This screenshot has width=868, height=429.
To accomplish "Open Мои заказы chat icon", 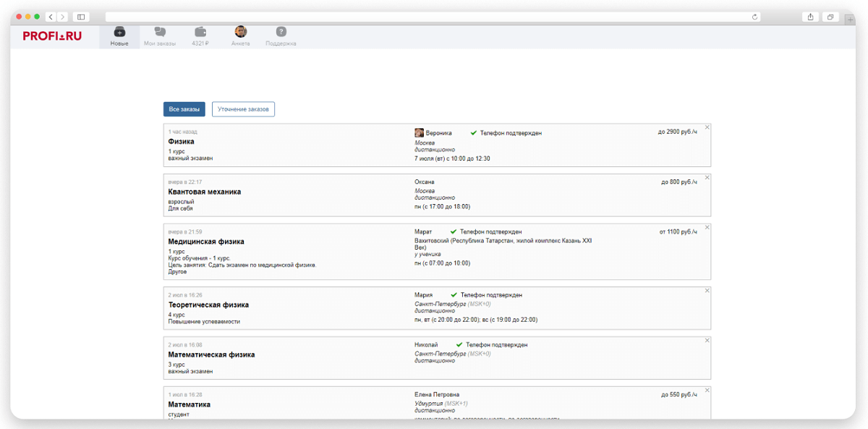I will (160, 32).
